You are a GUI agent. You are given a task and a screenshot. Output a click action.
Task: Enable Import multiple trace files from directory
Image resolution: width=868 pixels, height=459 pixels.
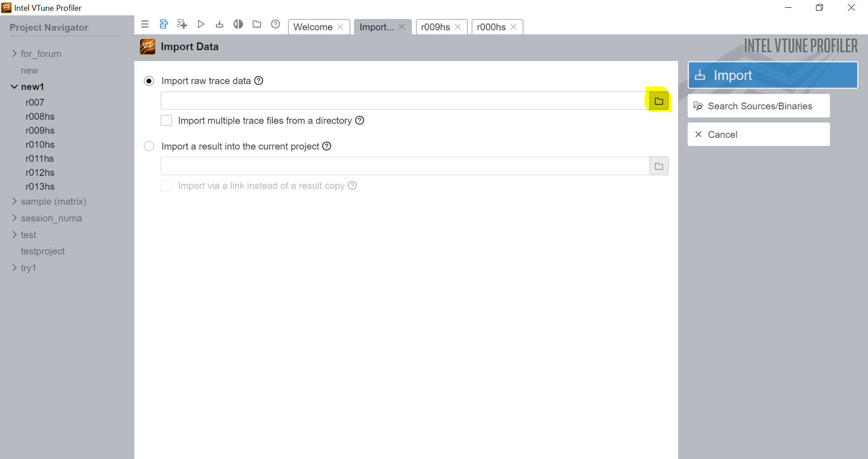[166, 121]
